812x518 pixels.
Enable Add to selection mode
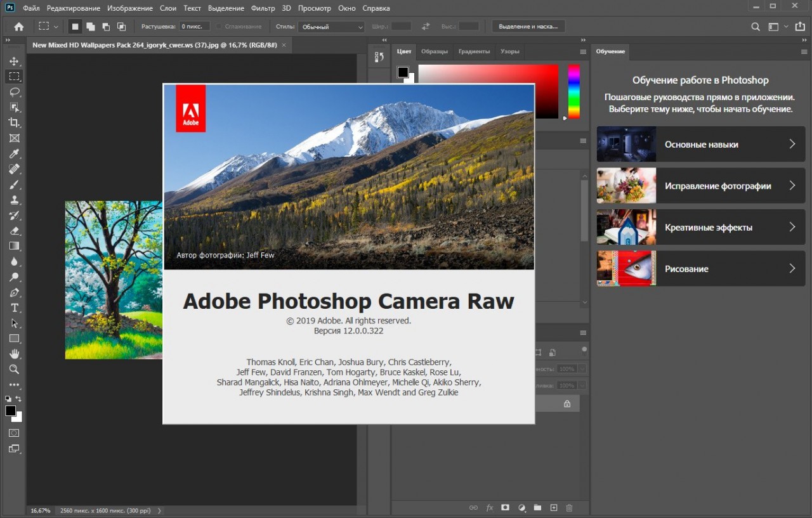[x=91, y=27]
